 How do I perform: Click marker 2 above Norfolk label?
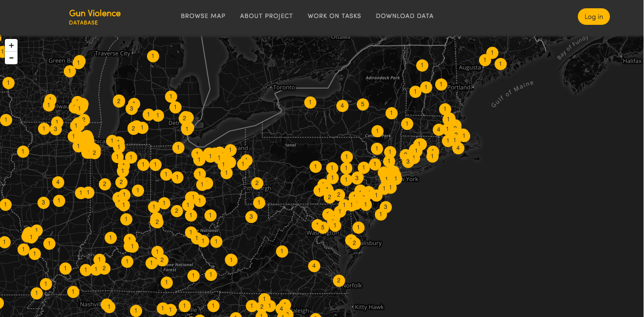(339, 280)
